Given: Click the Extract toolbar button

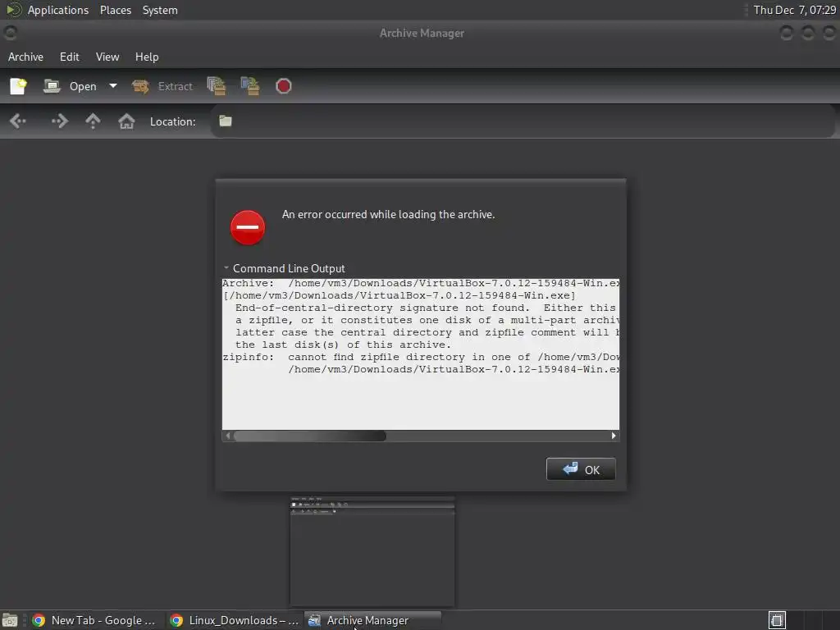Looking at the screenshot, I should coord(162,86).
